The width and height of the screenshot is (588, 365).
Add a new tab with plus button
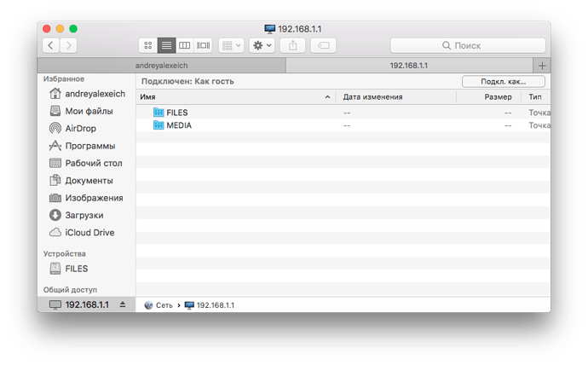click(542, 66)
